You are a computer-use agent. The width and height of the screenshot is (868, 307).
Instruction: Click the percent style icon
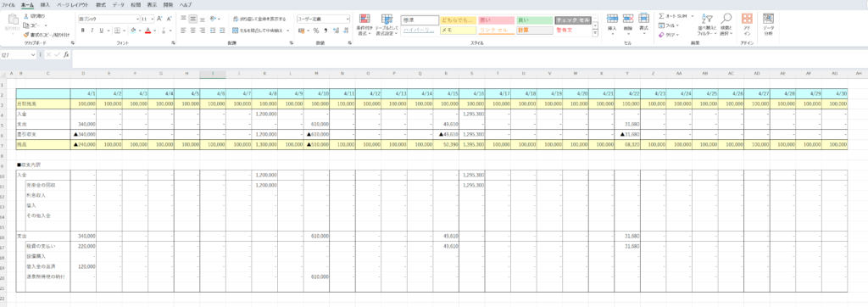coord(316,31)
